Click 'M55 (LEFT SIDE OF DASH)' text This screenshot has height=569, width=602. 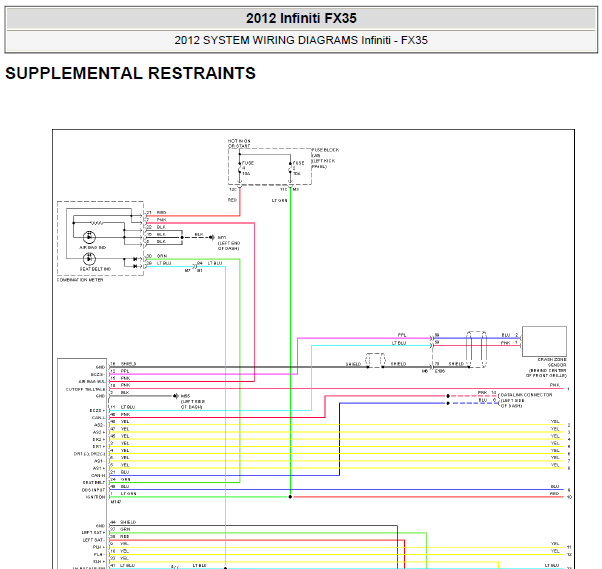[x=192, y=401]
